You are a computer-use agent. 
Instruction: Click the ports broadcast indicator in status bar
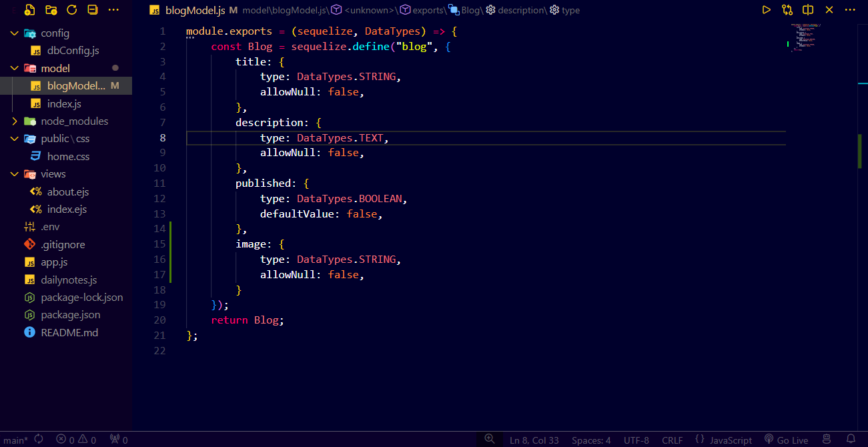(x=119, y=440)
